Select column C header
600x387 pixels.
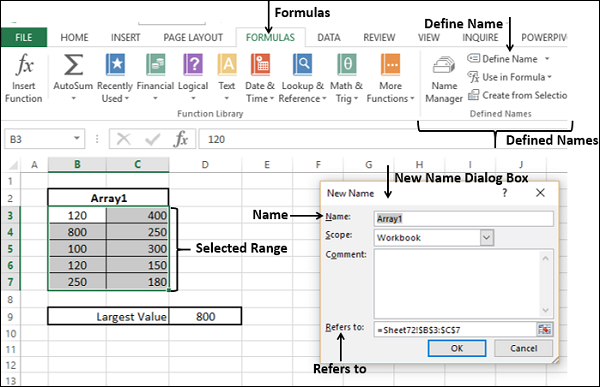click(x=137, y=165)
